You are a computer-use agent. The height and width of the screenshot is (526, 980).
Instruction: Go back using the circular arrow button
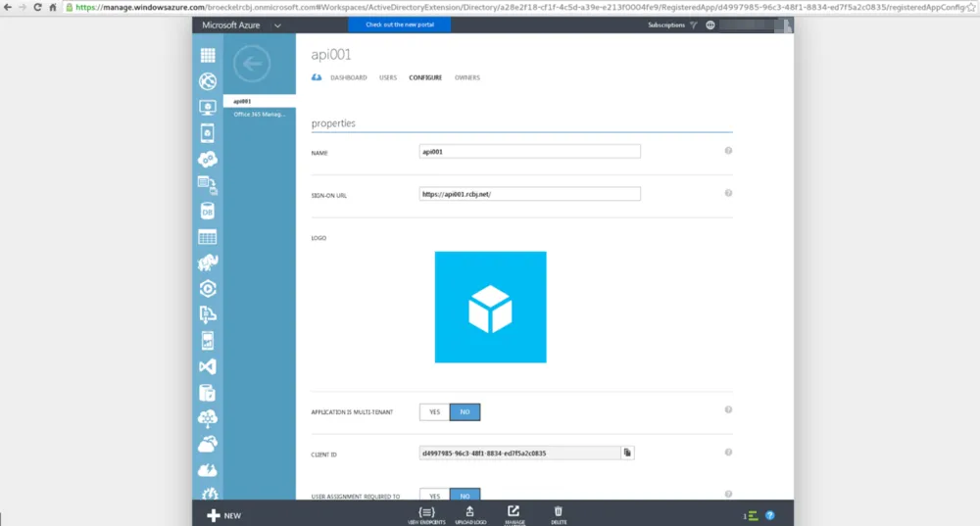tap(252, 63)
